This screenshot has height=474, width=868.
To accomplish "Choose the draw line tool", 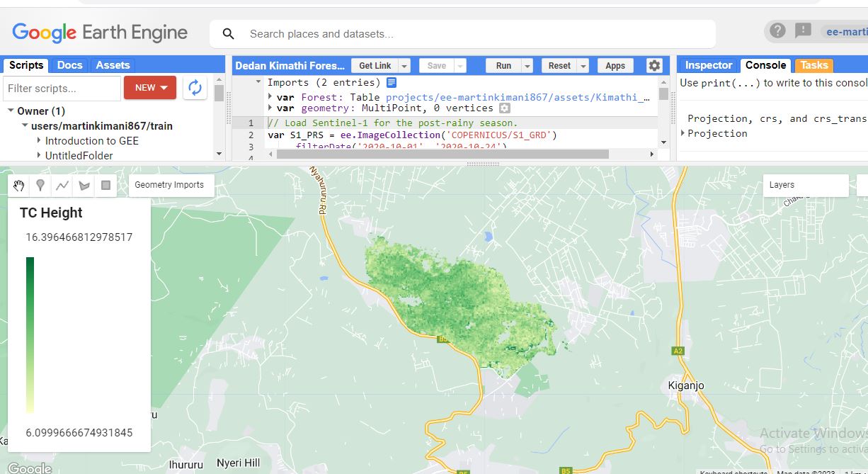I will coord(62,186).
